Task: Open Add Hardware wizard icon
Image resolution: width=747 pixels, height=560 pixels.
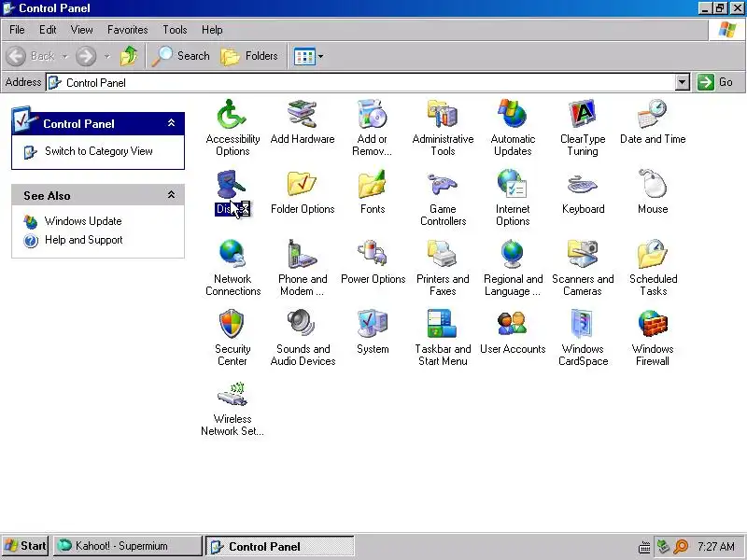Action: [302, 115]
